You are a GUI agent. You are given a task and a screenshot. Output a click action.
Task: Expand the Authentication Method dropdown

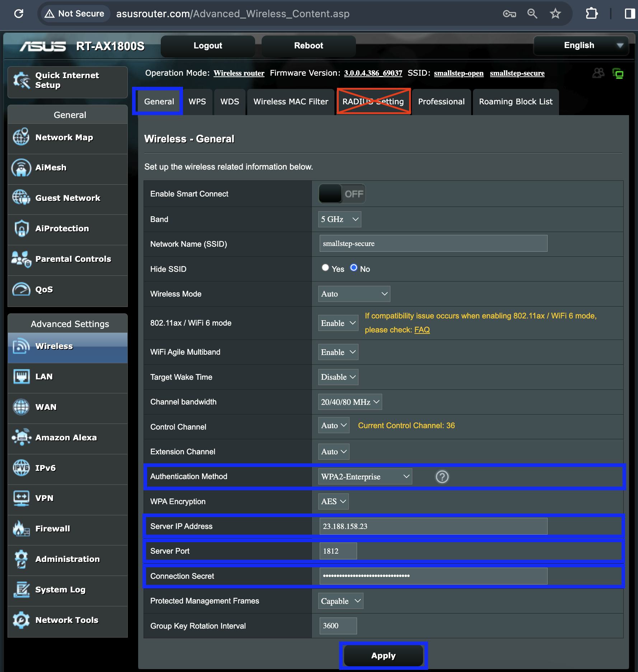(x=365, y=477)
